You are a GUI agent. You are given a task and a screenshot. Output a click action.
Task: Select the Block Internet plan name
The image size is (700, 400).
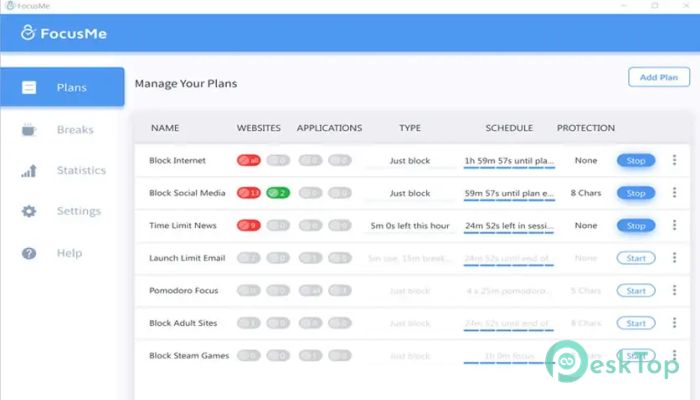[177, 160]
